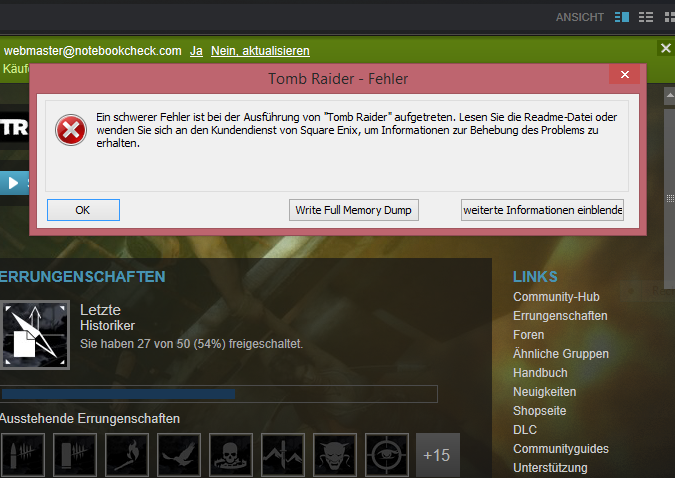Switch to list view layout icon
The height and width of the screenshot is (478, 675).
pos(646,17)
